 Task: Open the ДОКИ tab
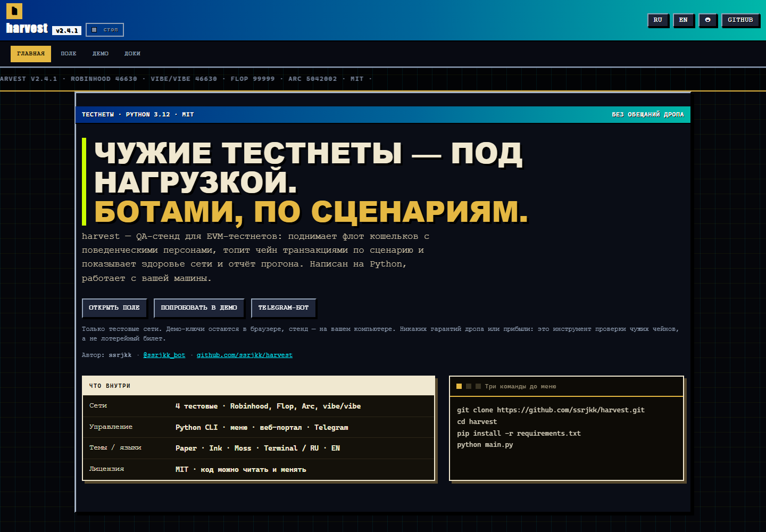click(x=132, y=54)
